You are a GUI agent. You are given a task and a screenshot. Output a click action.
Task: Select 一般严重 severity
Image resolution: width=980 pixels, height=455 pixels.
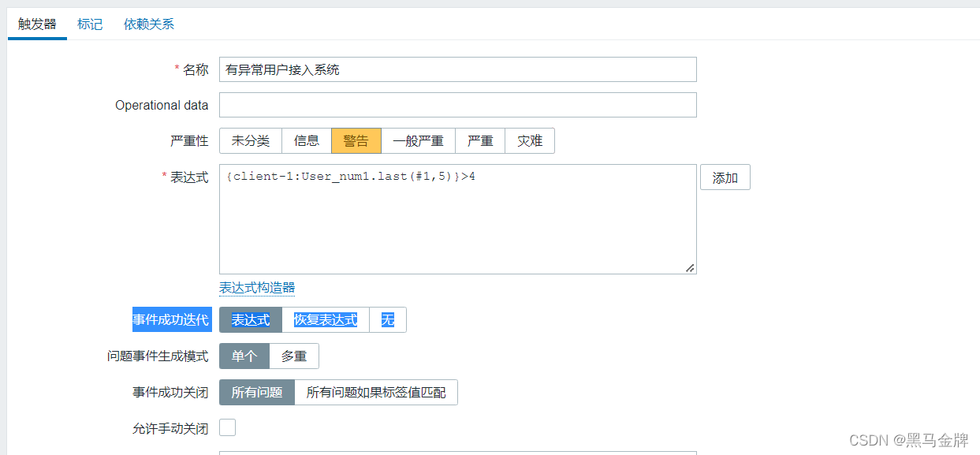[419, 141]
